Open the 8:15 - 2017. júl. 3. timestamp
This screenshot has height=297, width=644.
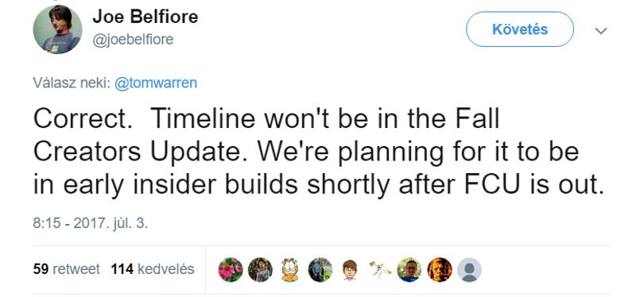[90, 224]
